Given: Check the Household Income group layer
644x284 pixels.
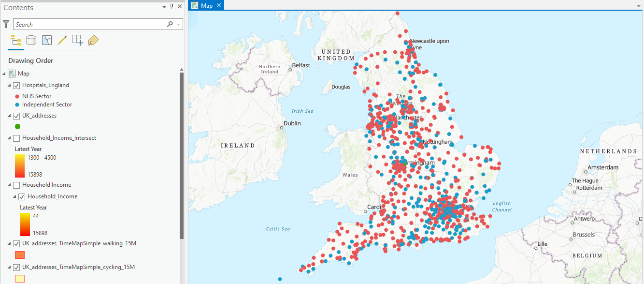Looking at the screenshot, I should pyautogui.click(x=16, y=185).
